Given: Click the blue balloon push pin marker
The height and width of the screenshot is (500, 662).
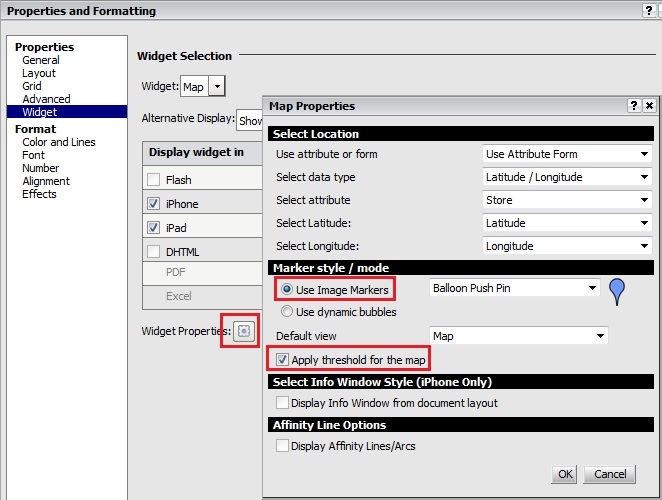Looking at the screenshot, I should click(x=617, y=290).
